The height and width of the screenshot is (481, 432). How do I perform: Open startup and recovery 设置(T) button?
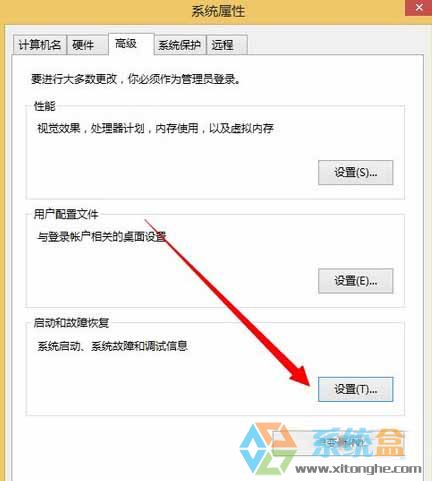click(355, 389)
